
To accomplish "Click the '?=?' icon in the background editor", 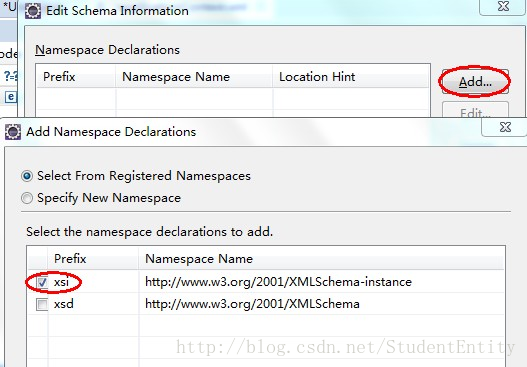I will tap(10, 76).
